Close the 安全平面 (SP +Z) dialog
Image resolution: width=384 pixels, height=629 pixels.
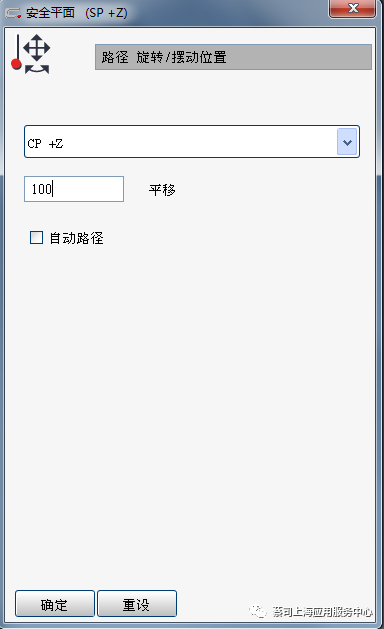pos(352,8)
